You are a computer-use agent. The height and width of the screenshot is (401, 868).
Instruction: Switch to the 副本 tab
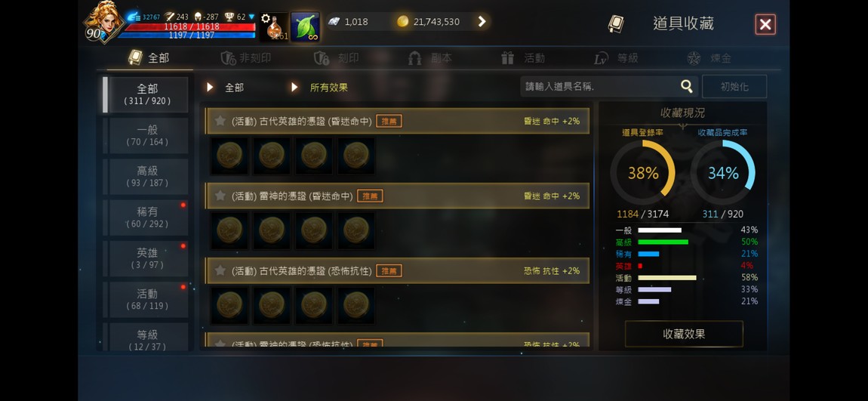[430, 58]
